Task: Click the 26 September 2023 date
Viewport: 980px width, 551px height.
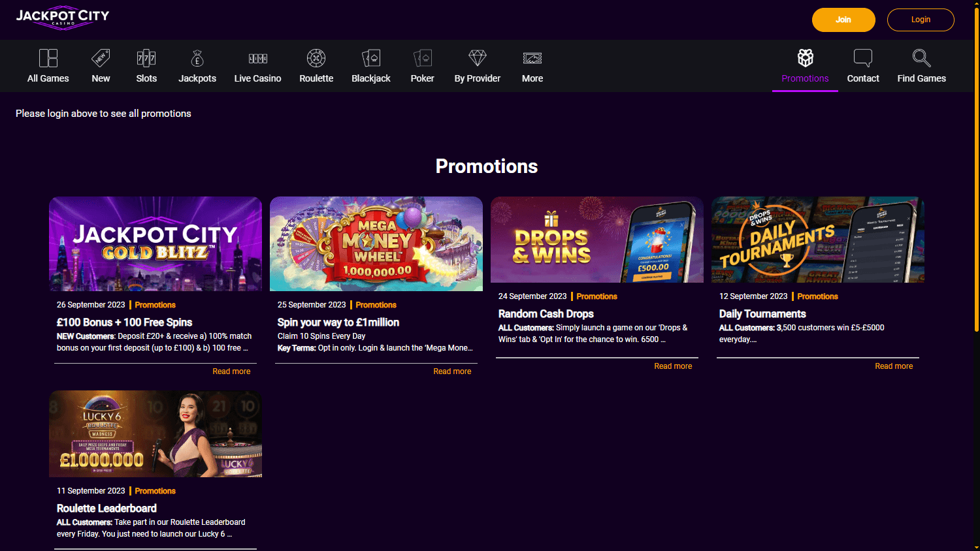Action: pyautogui.click(x=91, y=305)
